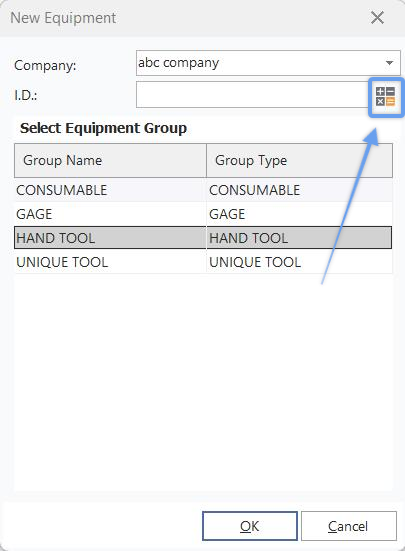Close the New Equipment dialog
Image resolution: width=405 pixels, height=551 pixels.
pos(377,18)
